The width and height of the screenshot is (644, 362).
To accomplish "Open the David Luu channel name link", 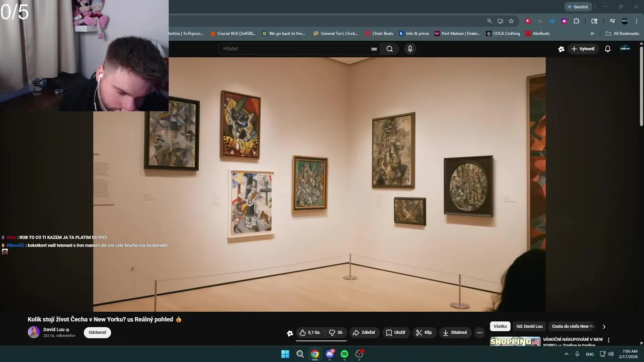I will point(54,329).
